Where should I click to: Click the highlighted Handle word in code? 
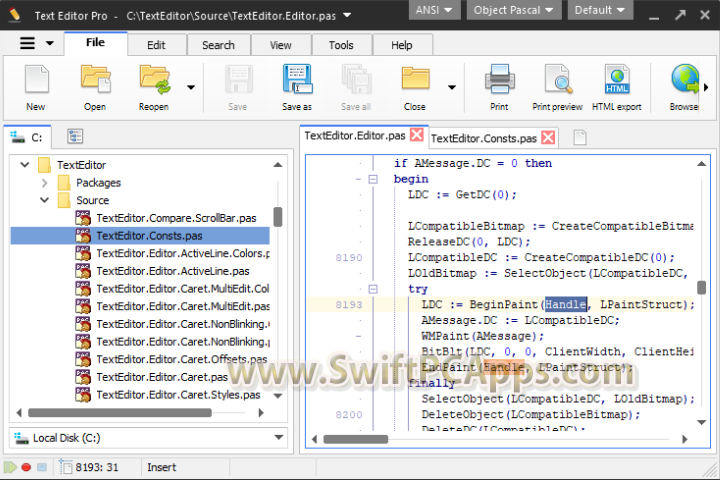pos(566,304)
